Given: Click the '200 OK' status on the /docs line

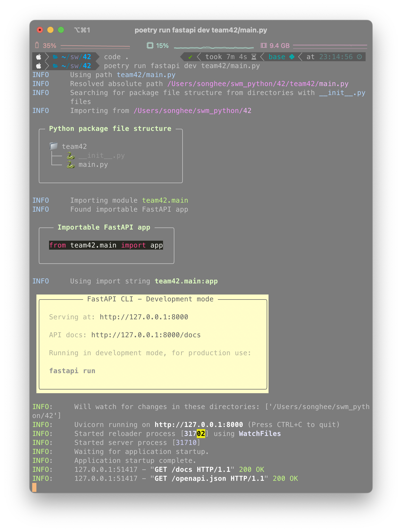Looking at the screenshot, I should click(x=251, y=469).
